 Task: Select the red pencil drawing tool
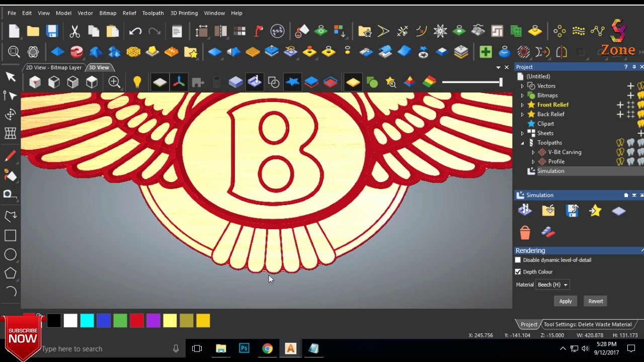pos(10,156)
